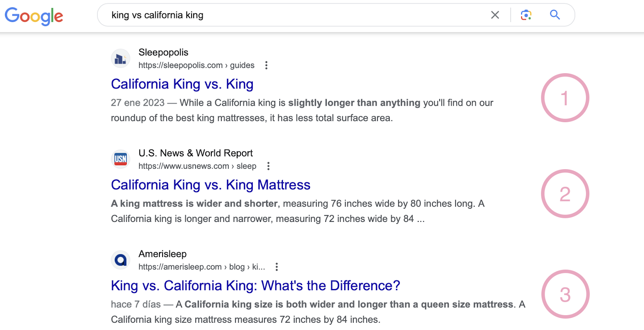This screenshot has height=330, width=644.
Task: Click the amerisleep.com blog URL
Action: click(x=201, y=267)
